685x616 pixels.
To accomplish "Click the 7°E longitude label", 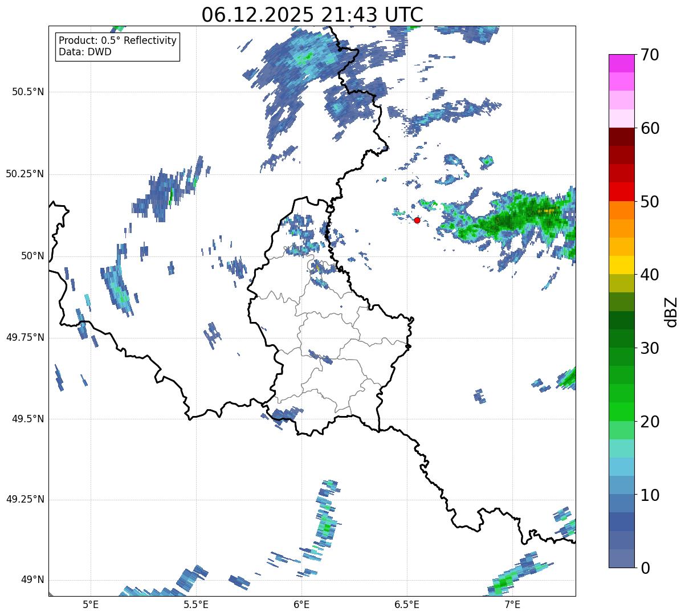I will tap(512, 605).
